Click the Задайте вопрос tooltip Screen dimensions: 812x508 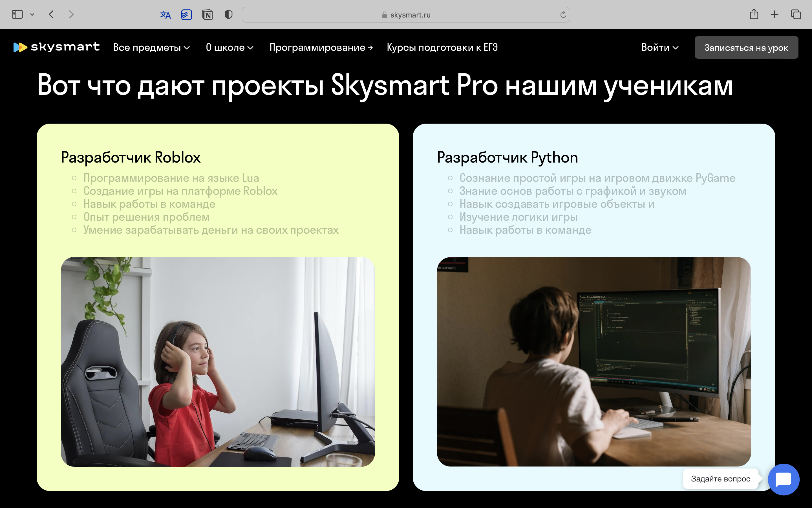(720, 479)
